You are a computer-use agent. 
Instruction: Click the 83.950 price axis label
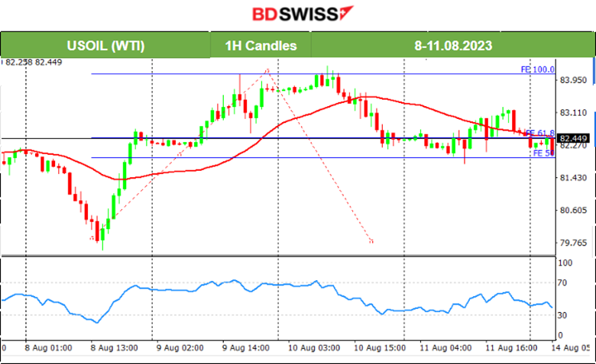573,80
